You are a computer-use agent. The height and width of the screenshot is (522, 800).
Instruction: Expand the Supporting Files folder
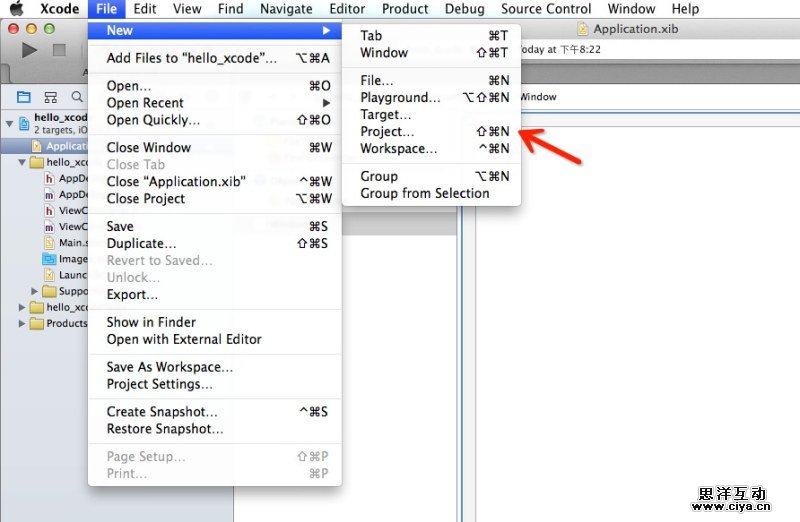click(x=34, y=291)
